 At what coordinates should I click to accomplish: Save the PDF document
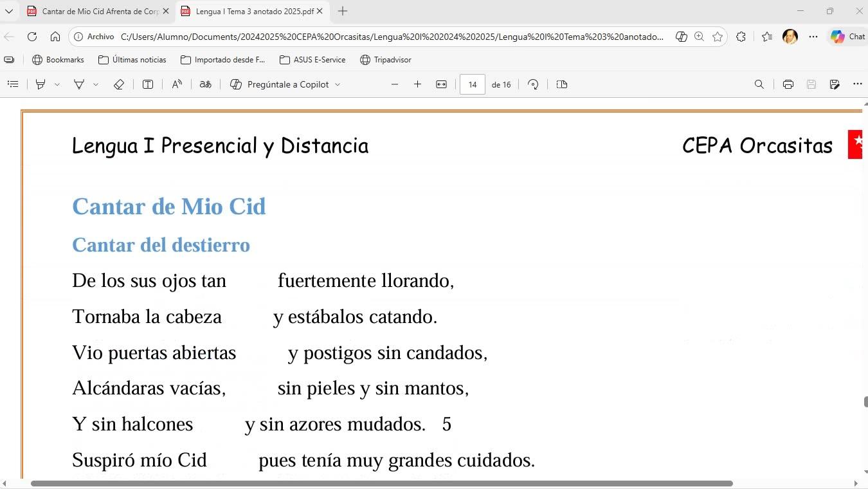(811, 84)
